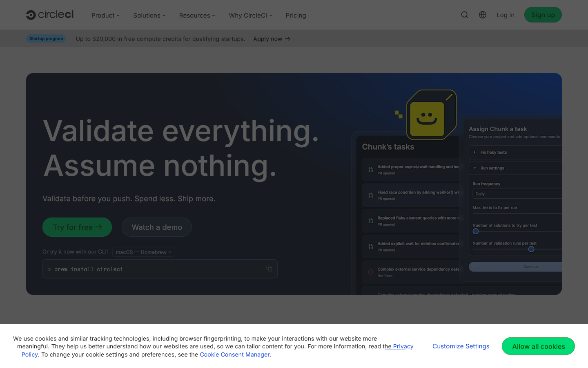Select 'Added explicit wait for deletion confirmation' row
Image resolution: width=588 pixels, height=368 pixels.
(410, 247)
